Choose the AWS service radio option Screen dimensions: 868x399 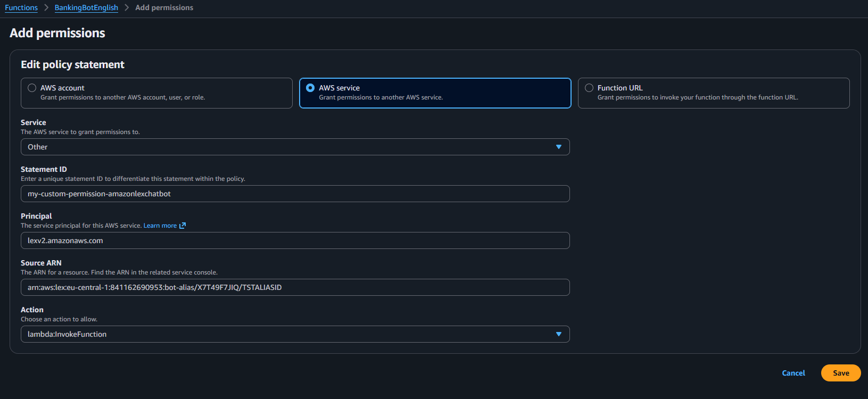310,88
